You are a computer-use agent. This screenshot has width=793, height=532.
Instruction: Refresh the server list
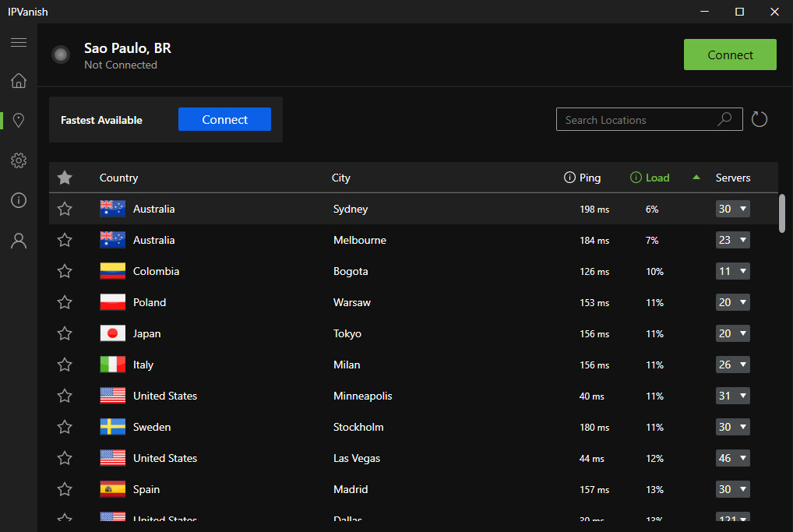tap(760, 119)
